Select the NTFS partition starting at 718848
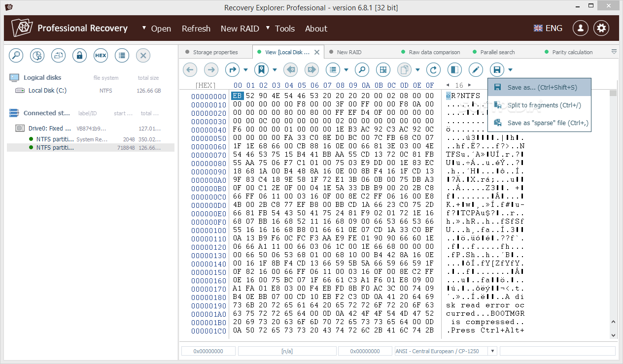The width and height of the screenshot is (623, 364). tap(91, 147)
